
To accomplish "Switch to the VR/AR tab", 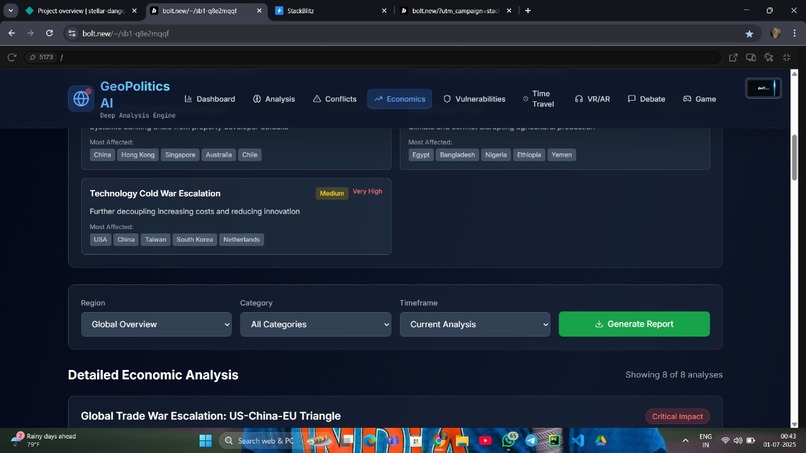I will 593,99.
